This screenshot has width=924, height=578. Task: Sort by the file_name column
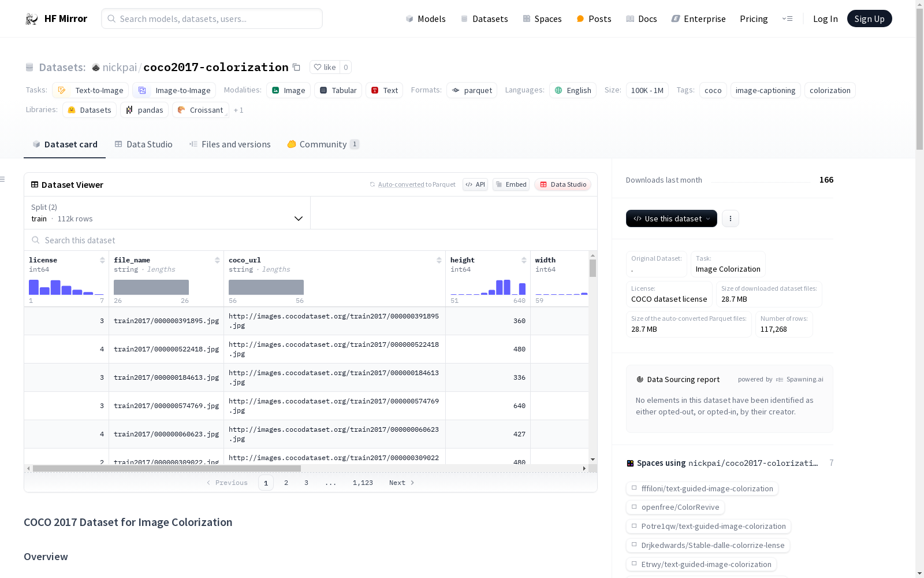[x=217, y=260]
